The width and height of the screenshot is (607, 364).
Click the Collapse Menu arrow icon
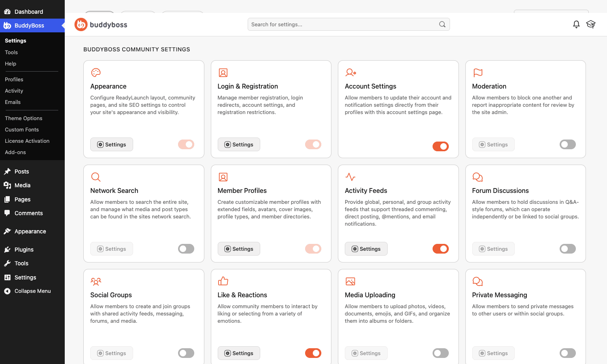(7, 291)
